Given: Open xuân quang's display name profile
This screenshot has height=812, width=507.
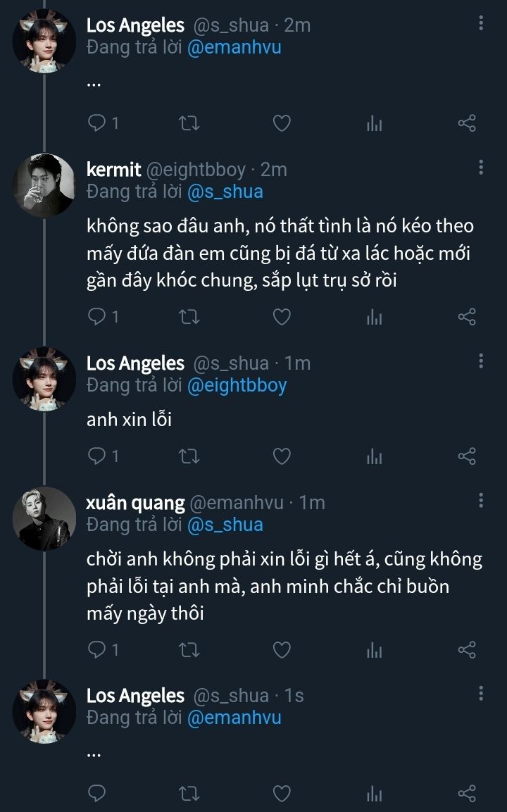Looking at the screenshot, I should point(135,503).
